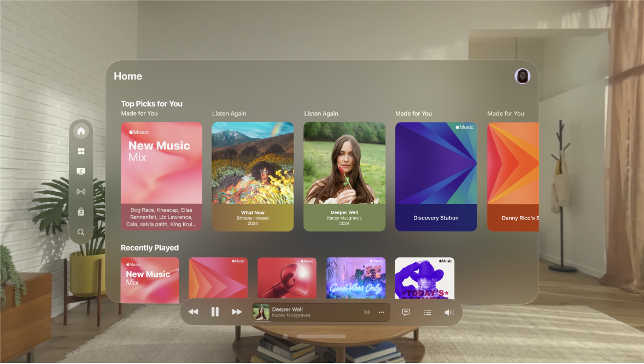Open the red microphone playlist in Recently Played
Viewport: 644px width, 364px height.
pos(286,278)
